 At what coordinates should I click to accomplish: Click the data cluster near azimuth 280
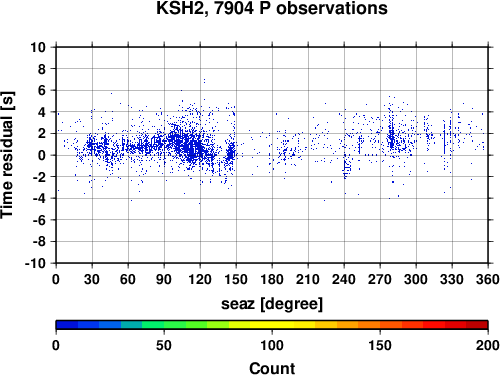click(x=392, y=136)
